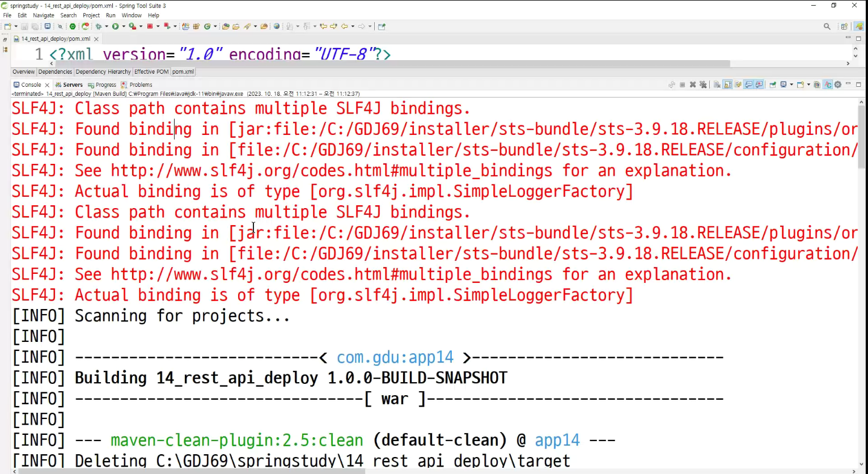Screen dimensions: 868x474
Task: Click Remove Launch X icon in console
Action: coord(693,84)
